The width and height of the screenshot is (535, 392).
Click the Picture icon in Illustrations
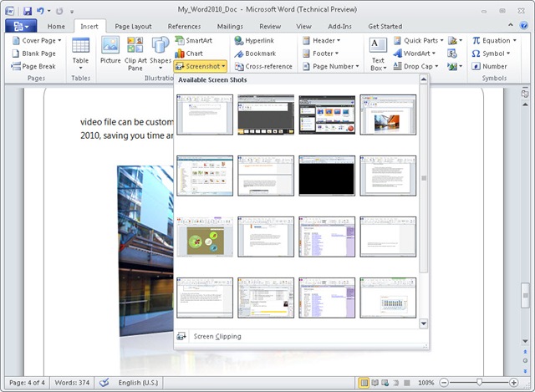click(x=110, y=50)
